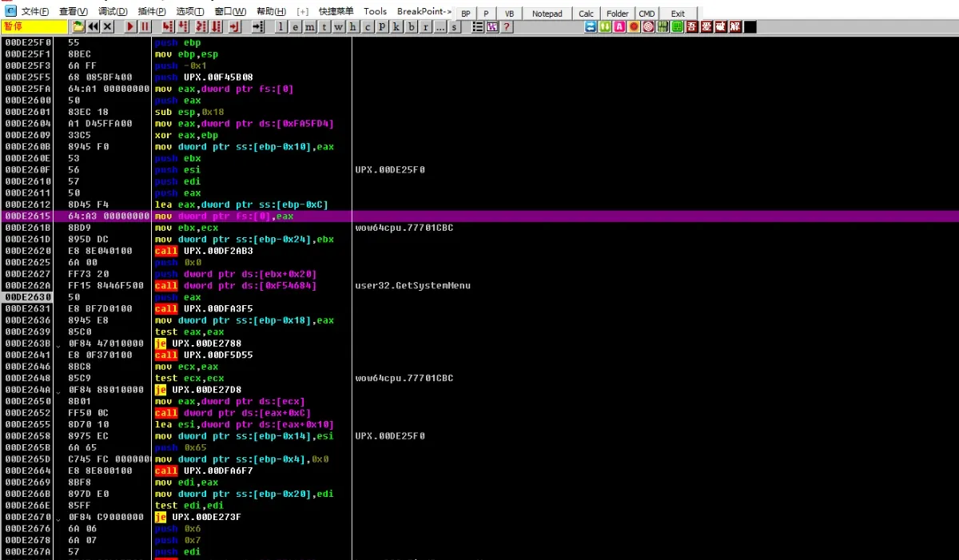Click the 'user32.GetSystemMenu' comment

coord(413,285)
